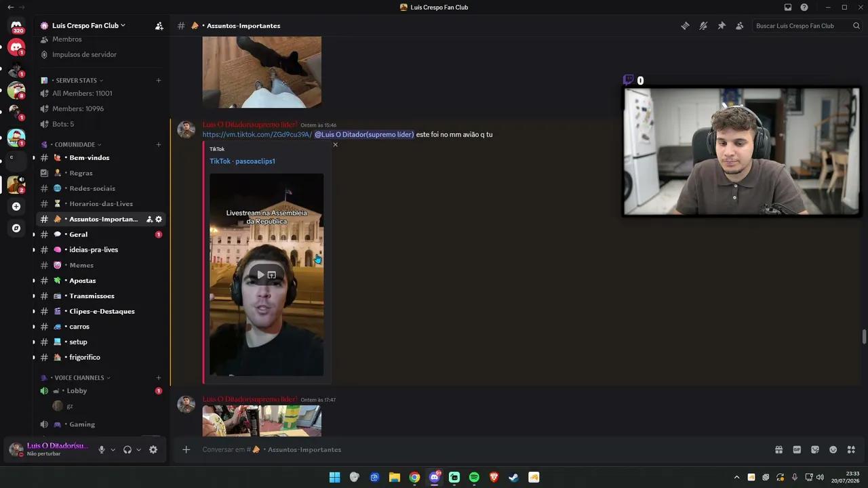
Task: Open notification settings bell icon
Action: coord(703,26)
